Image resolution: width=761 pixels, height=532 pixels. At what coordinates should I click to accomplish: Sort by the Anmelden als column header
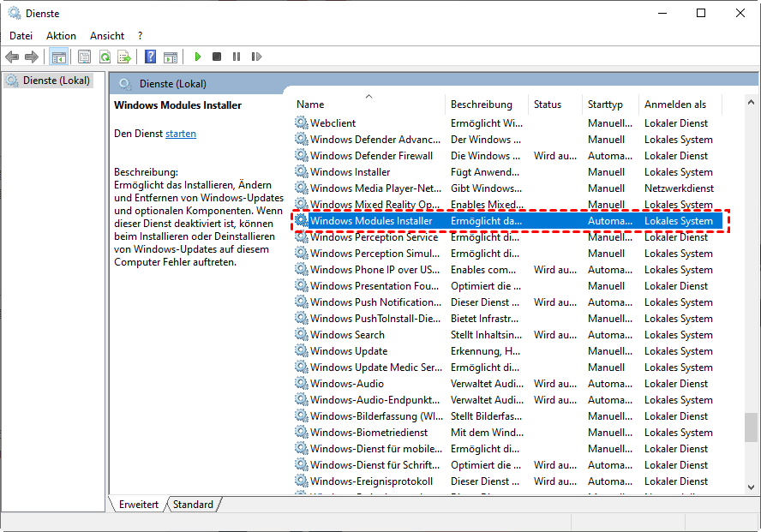coord(680,105)
